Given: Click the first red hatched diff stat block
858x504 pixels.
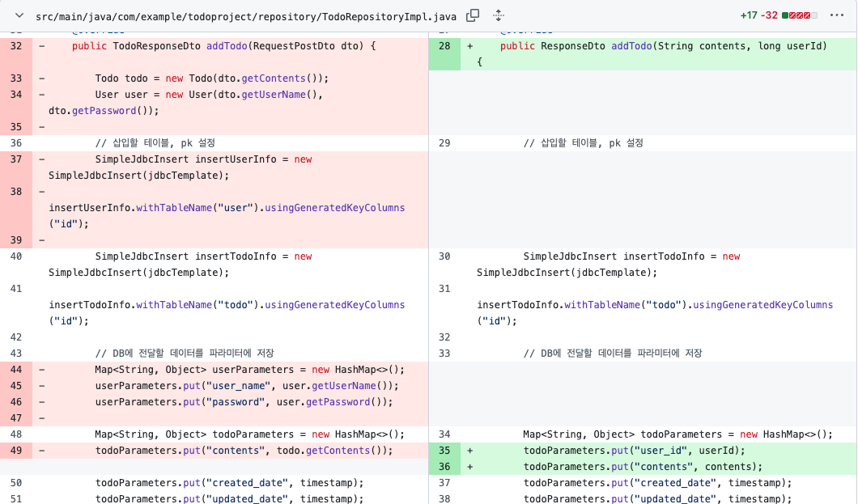Looking at the screenshot, I should 792,15.
